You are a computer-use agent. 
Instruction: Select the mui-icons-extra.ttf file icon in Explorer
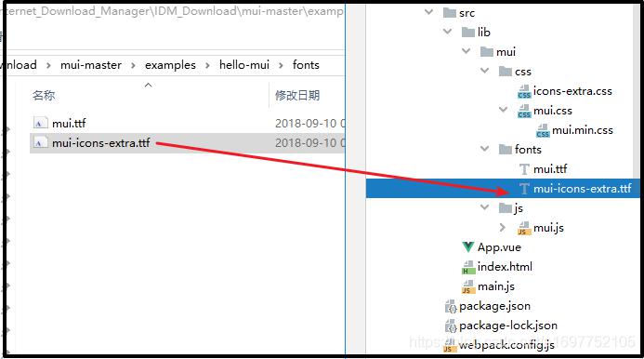click(40, 142)
